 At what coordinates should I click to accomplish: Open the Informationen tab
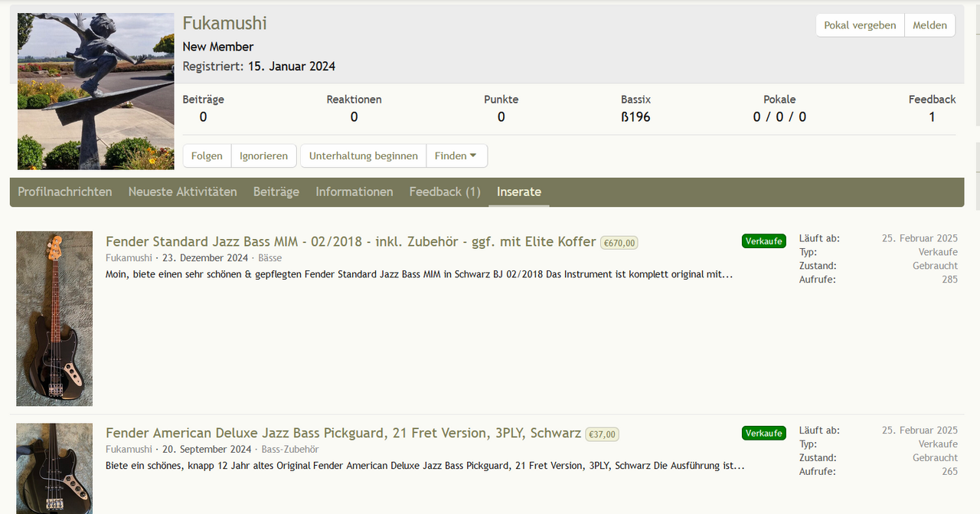tap(354, 192)
